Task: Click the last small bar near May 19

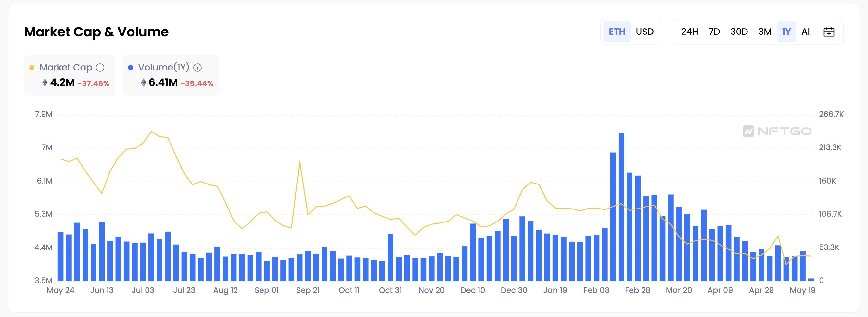Action: tap(811, 280)
